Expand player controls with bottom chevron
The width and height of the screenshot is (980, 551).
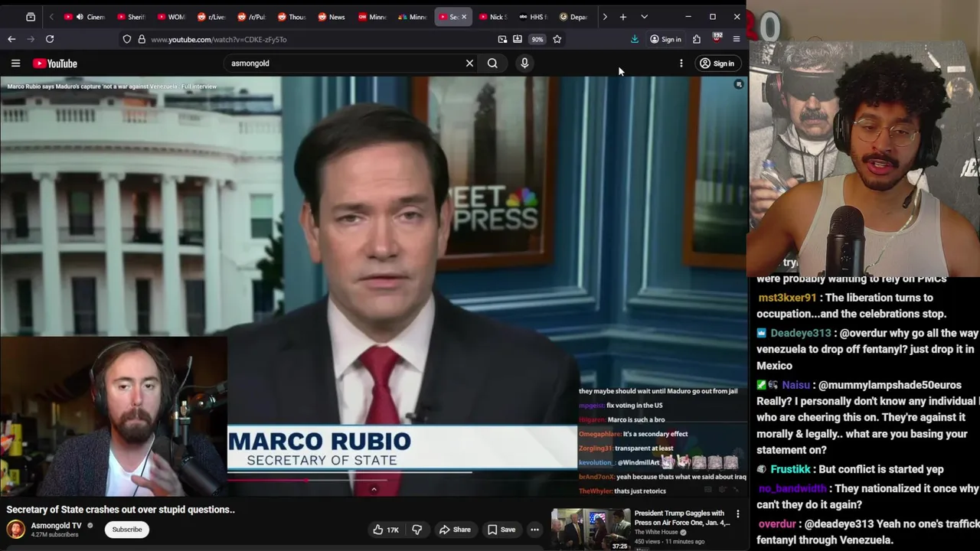click(374, 489)
